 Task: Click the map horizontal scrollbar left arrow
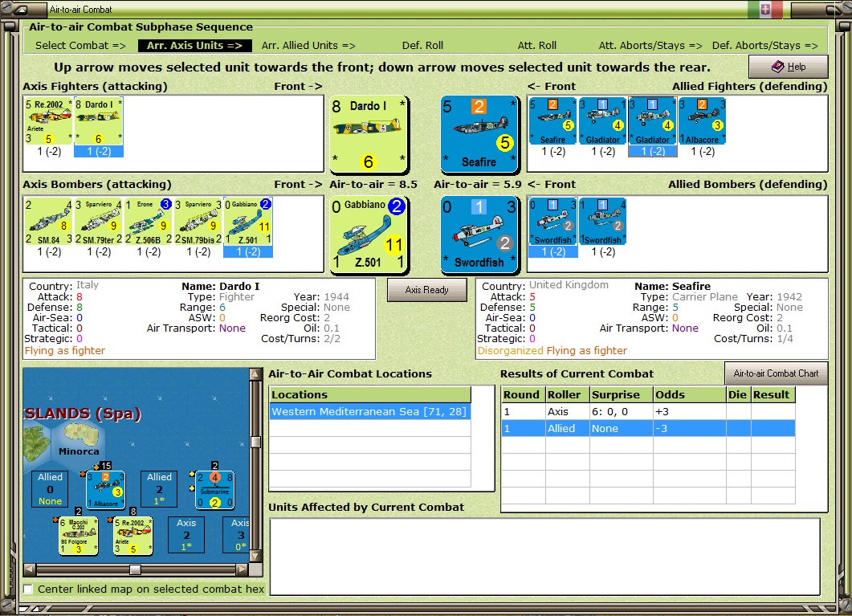click(30, 569)
